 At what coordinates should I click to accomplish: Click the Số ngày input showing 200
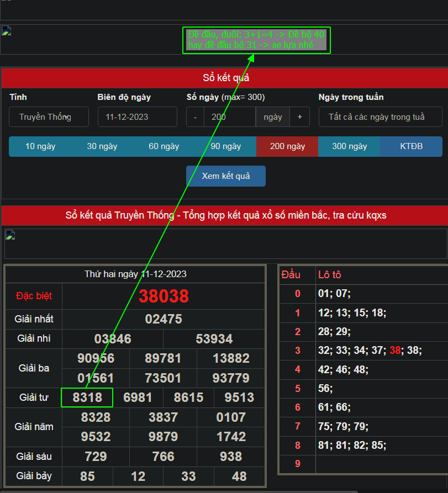pyautogui.click(x=229, y=117)
